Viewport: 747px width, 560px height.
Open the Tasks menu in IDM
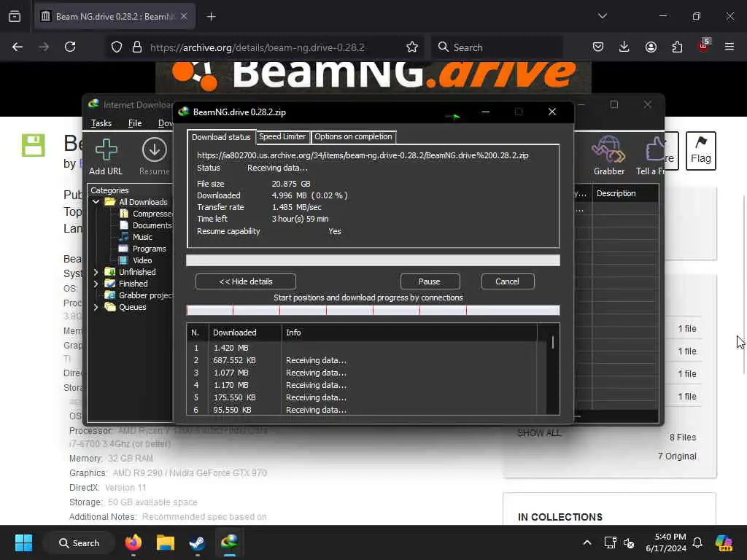coord(101,123)
